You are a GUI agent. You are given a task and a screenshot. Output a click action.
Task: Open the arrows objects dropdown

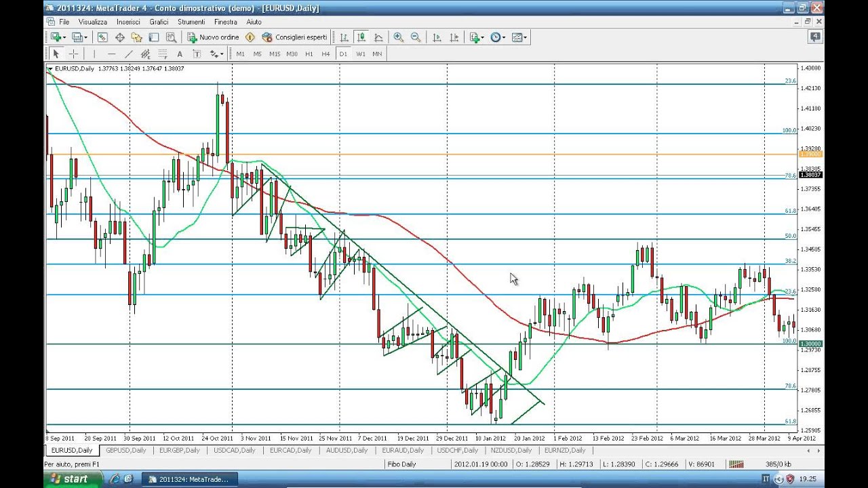216,54
